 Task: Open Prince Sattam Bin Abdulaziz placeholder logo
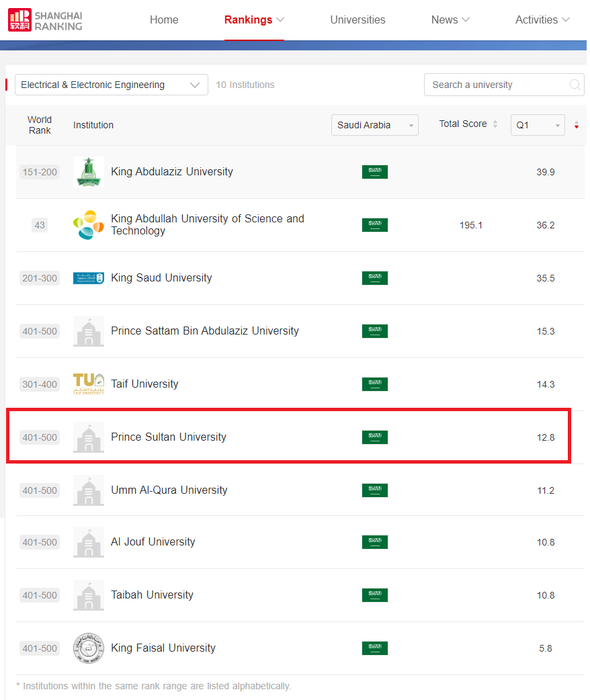point(89,331)
